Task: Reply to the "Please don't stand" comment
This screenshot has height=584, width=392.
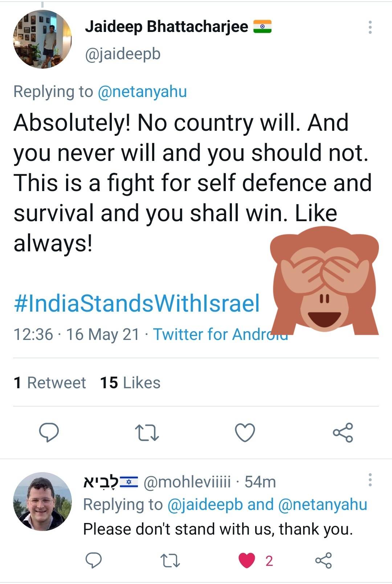Action: pyautogui.click(x=93, y=560)
